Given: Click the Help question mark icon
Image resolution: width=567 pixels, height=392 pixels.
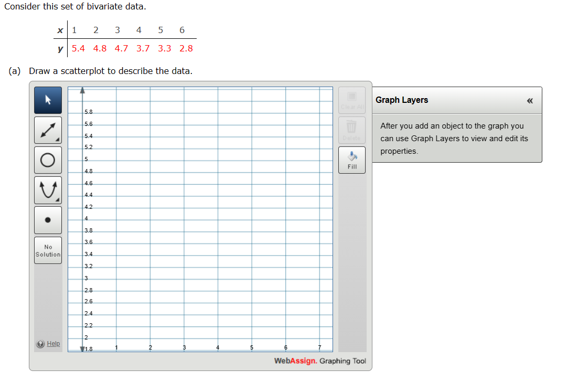Looking at the screenshot, I should click(x=40, y=344).
